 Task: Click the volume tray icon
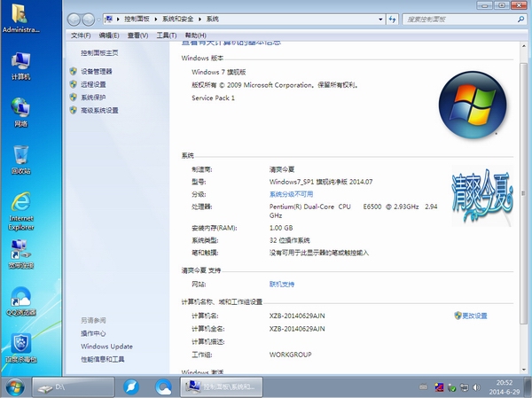pyautogui.click(x=477, y=387)
